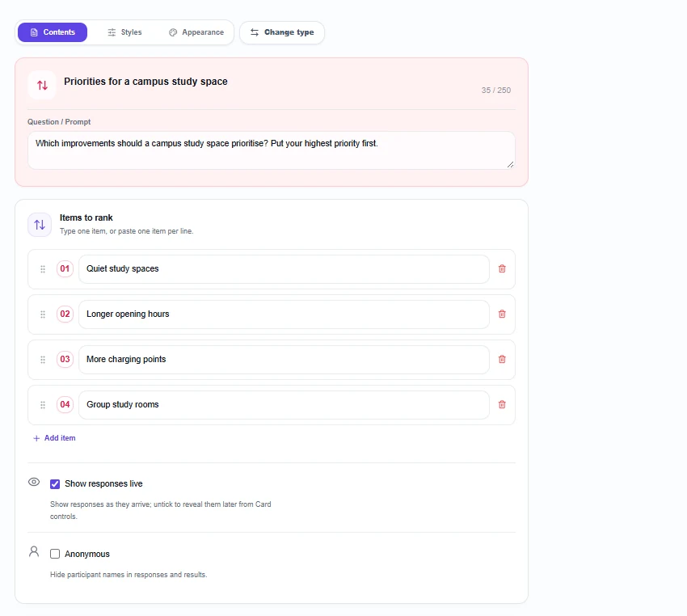Click the 'Items to rank' heading
Image resolution: width=687 pixels, height=616 pixels.
pyautogui.click(x=86, y=217)
